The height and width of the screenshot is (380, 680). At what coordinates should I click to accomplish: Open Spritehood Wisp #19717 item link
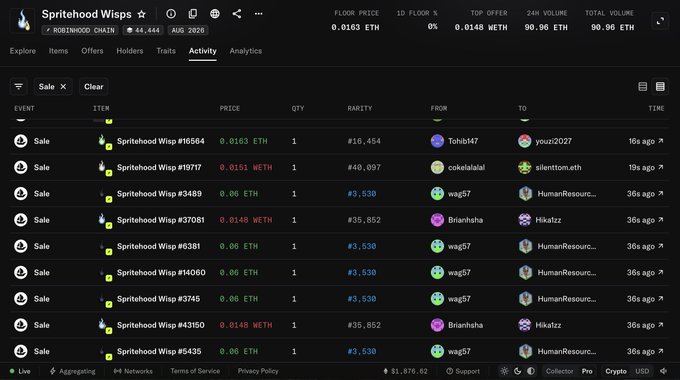(159, 167)
